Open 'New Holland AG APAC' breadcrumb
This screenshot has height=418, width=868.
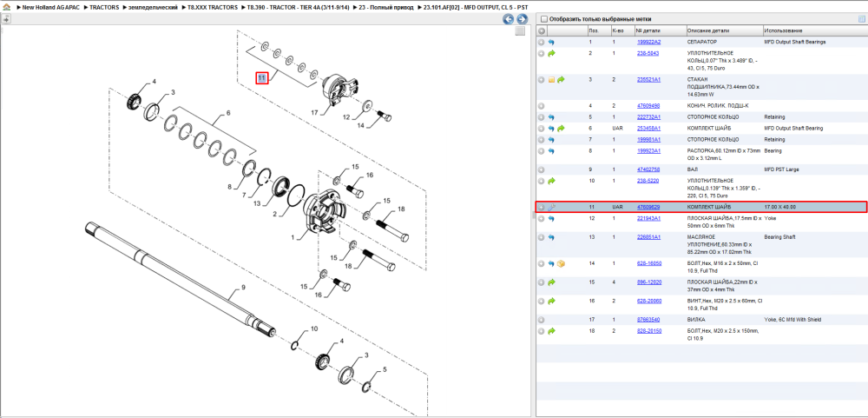52,8
